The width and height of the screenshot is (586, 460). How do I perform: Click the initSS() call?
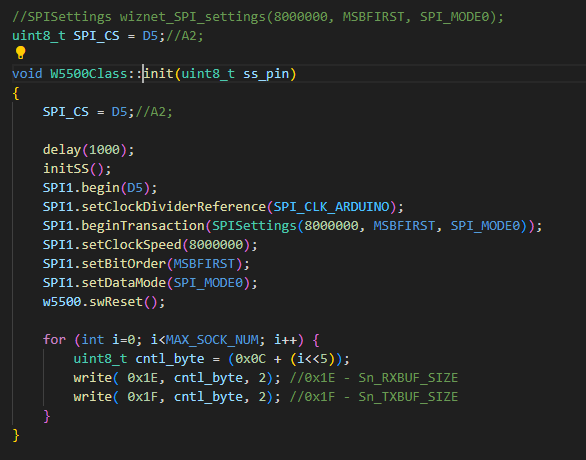pyautogui.click(x=77, y=169)
